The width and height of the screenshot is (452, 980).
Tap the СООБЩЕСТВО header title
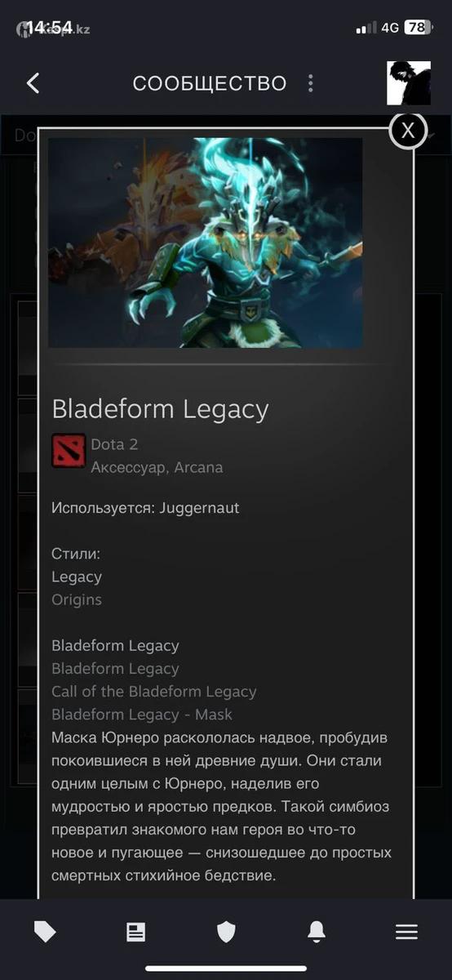tap(210, 83)
